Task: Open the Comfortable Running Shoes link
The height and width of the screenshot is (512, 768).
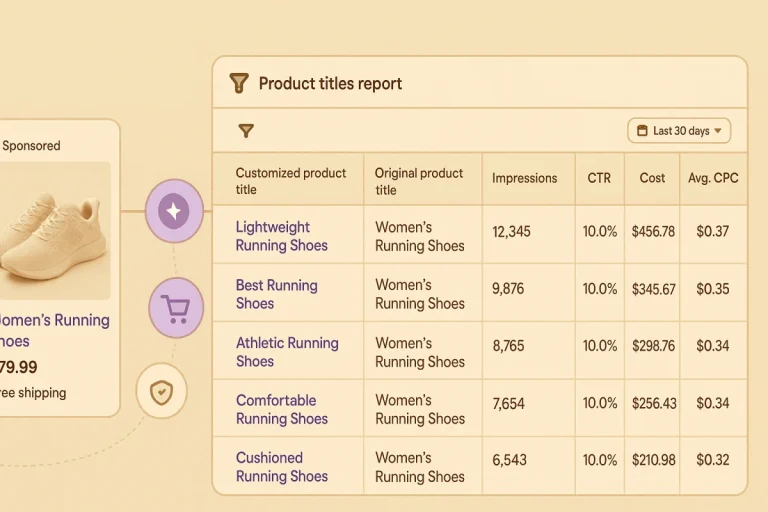Action: 282,409
